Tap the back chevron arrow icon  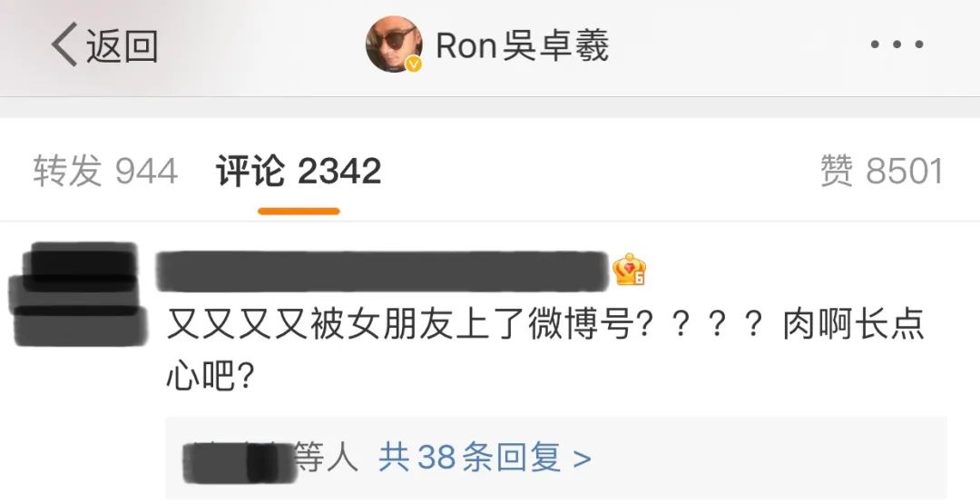(x=64, y=44)
